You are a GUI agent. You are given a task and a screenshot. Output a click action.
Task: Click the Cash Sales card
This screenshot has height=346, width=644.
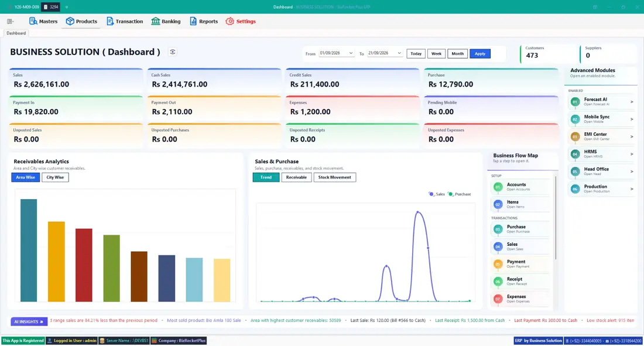pos(214,81)
